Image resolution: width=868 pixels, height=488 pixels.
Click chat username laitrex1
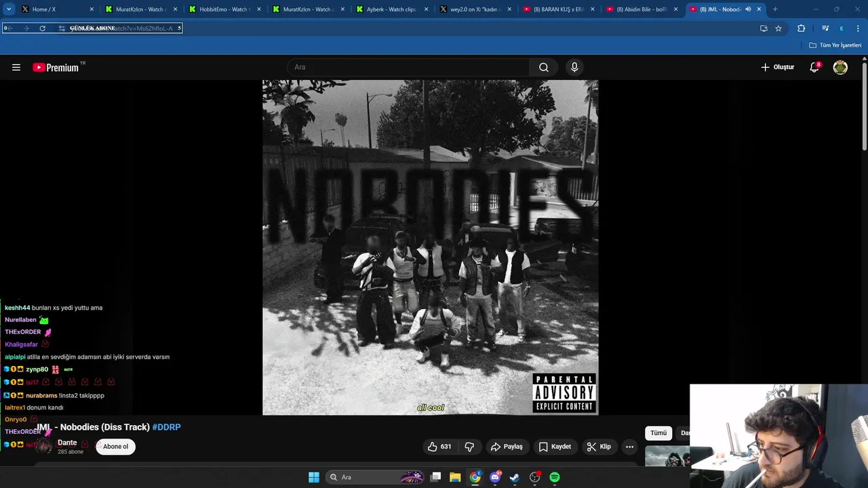[x=15, y=407]
